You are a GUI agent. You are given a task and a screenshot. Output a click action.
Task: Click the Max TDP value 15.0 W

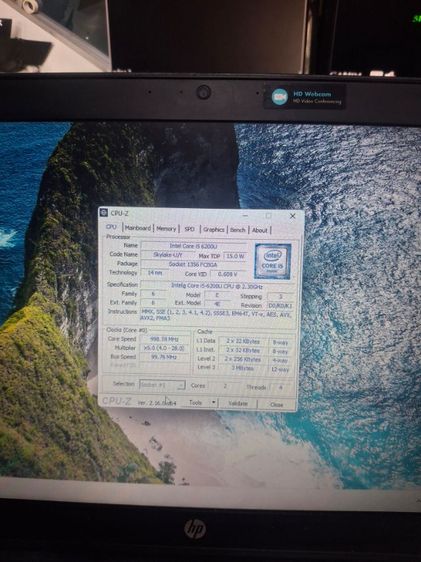tap(235, 256)
